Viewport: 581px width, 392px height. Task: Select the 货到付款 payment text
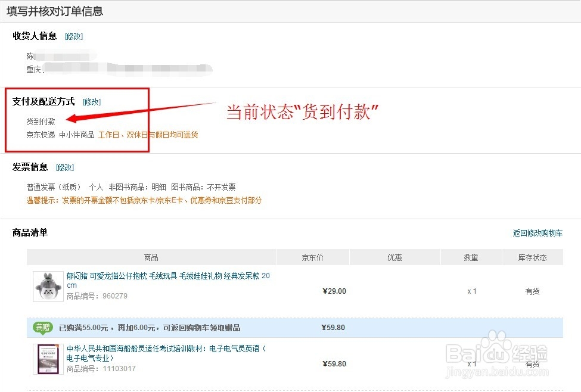coord(41,122)
